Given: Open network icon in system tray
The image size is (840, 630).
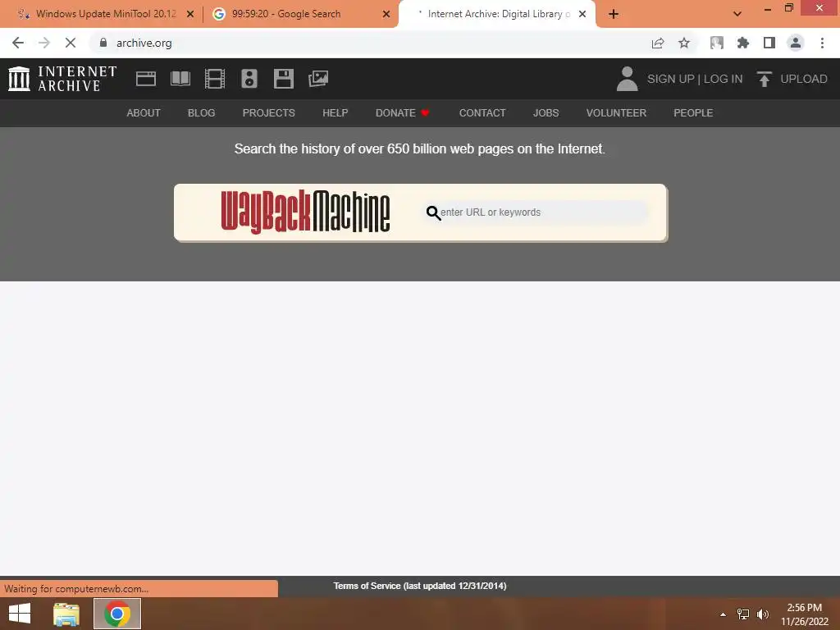Looking at the screenshot, I should [743, 614].
